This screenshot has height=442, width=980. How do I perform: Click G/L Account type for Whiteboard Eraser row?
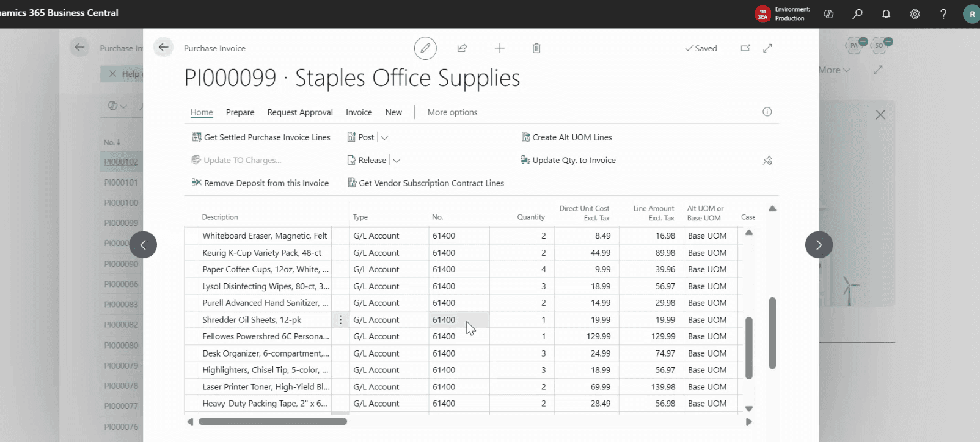coord(389,236)
